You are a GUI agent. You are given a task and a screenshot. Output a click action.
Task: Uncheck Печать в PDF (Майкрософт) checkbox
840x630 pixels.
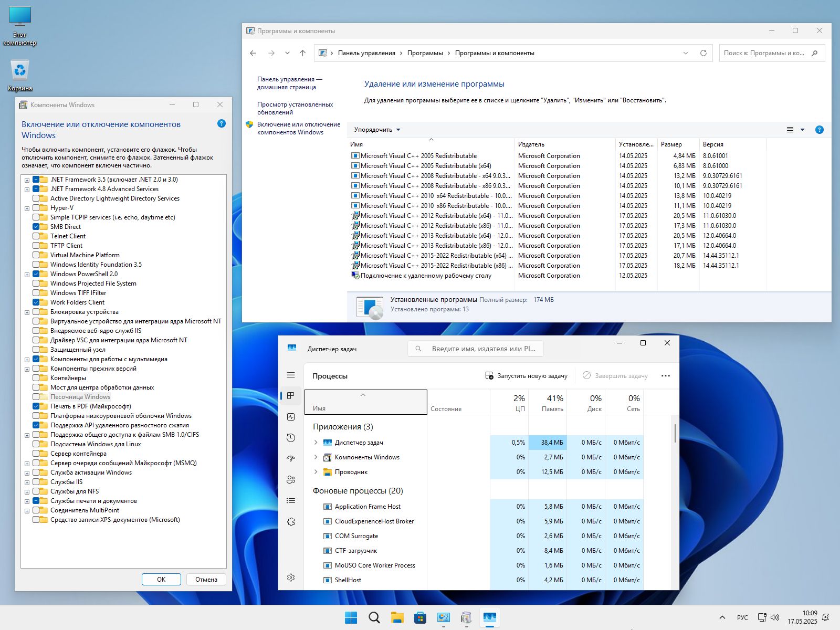(x=36, y=406)
